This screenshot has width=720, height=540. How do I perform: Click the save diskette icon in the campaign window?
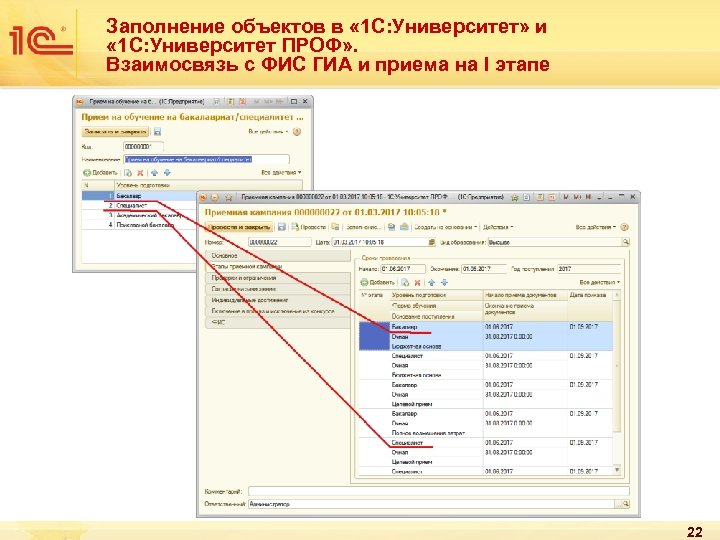point(282,227)
